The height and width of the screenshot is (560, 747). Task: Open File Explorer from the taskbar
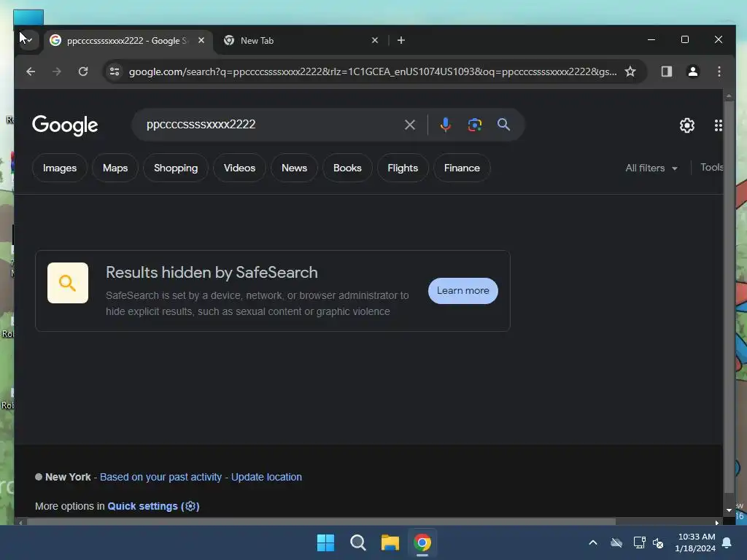(x=390, y=542)
